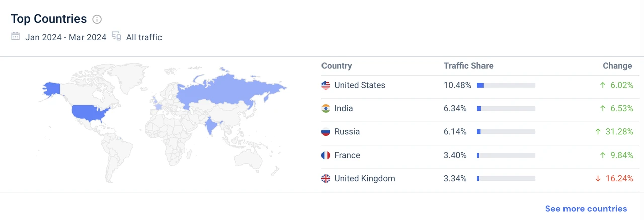Click the info icon beside Top Countries

97,19
